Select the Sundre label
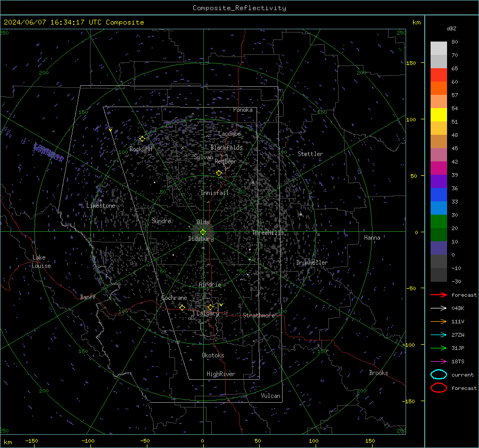The height and width of the screenshot is (448, 479). (x=161, y=221)
